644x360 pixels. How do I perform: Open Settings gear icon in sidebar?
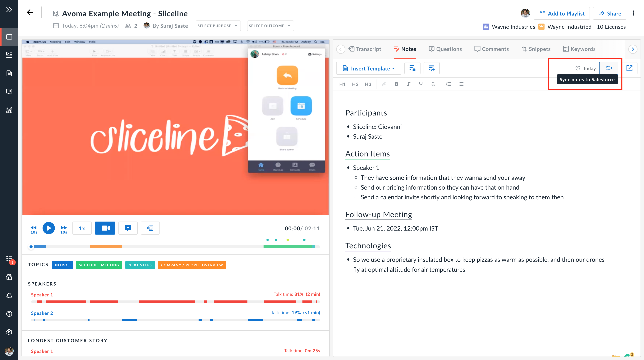point(9,332)
